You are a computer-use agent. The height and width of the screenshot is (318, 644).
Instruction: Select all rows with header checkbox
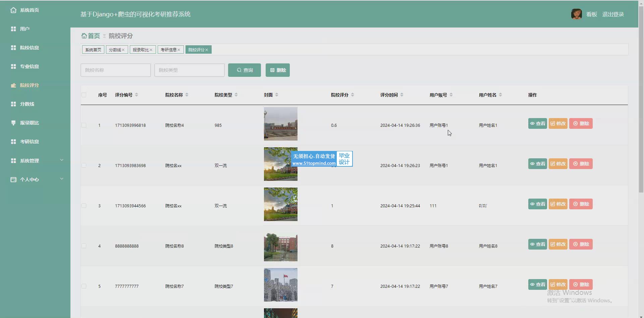84,95
